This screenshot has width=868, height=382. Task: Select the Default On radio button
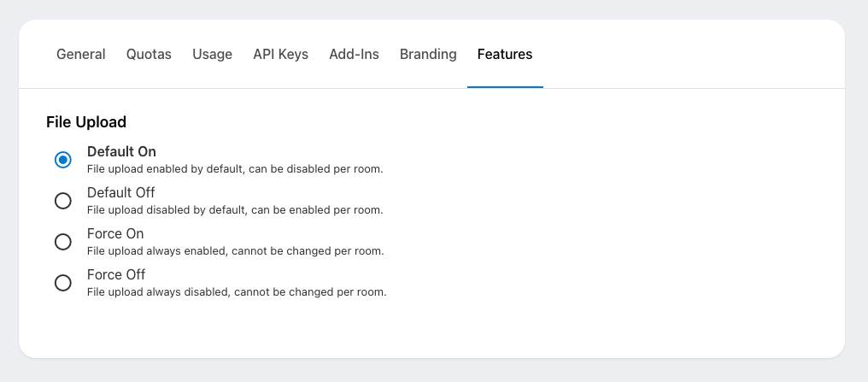coord(62,160)
